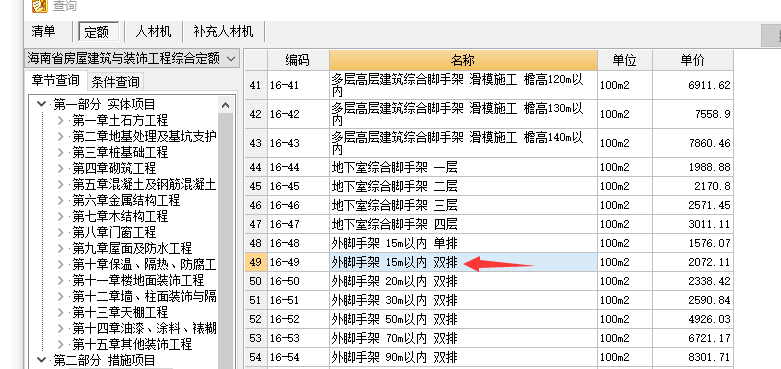Select 第八章门窗工程 in the tree

[x=114, y=232]
